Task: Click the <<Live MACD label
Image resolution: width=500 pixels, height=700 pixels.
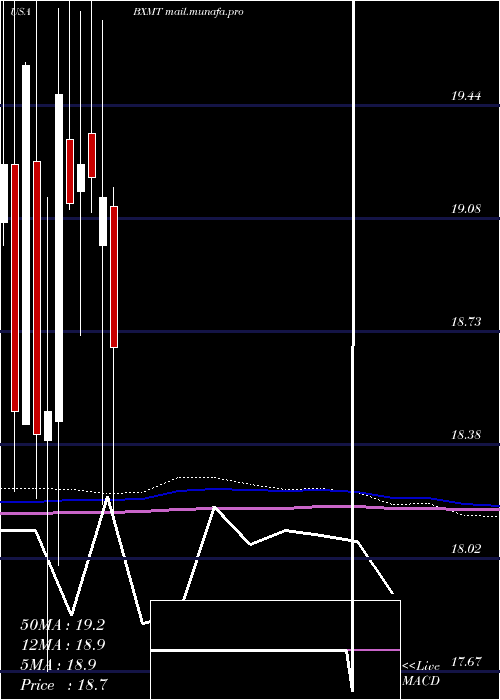Action: click(x=421, y=674)
